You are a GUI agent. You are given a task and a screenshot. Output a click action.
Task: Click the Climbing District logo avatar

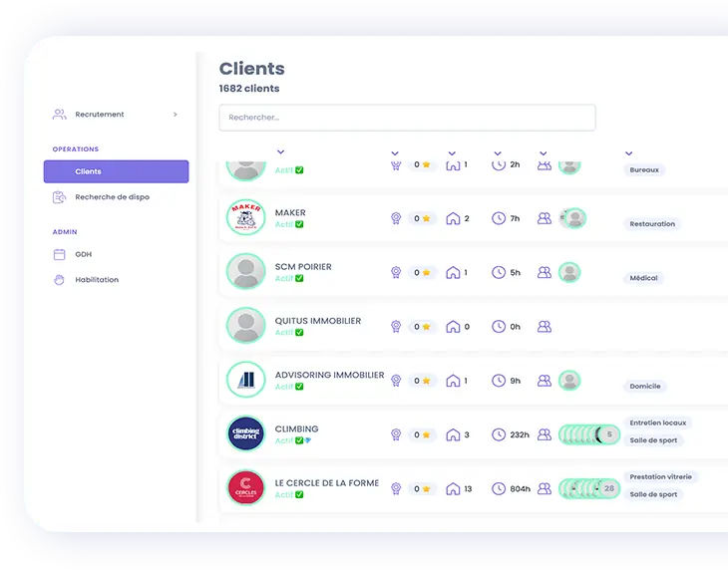245,433
